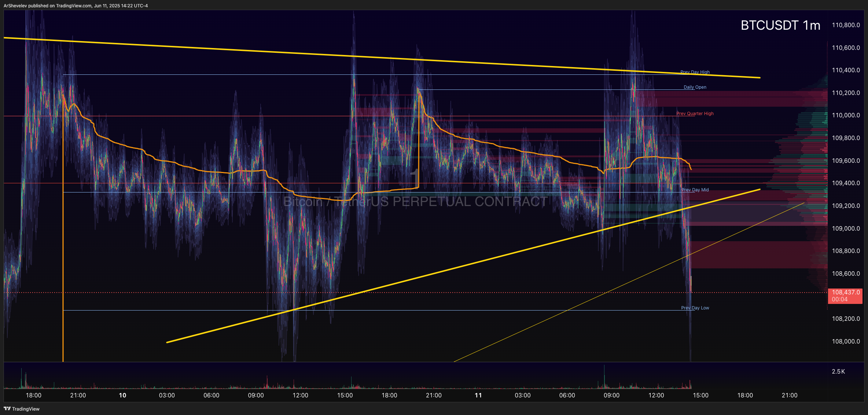Viewport: 868px width, 415px height.
Task: Click the 110,200.0 price axis label
Action: [846, 93]
